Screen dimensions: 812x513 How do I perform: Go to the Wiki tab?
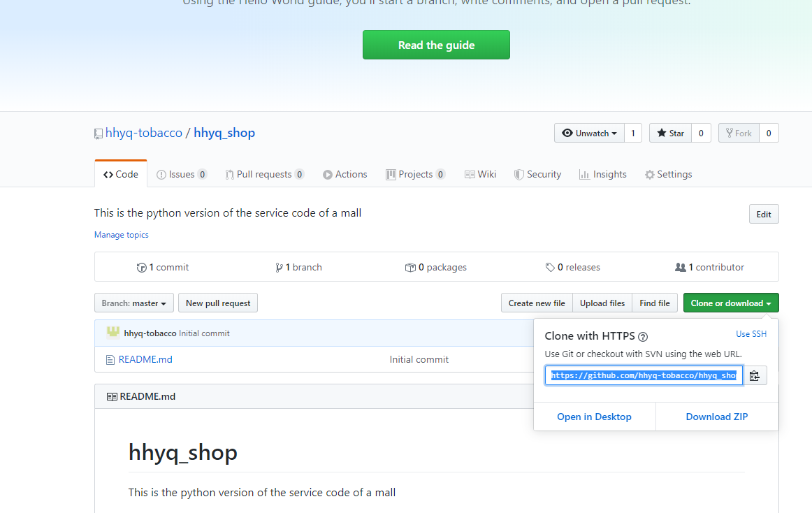click(480, 174)
